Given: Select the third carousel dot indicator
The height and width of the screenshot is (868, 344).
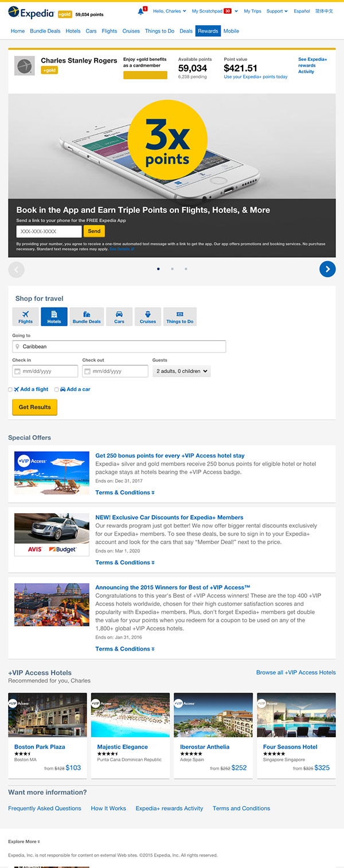Looking at the screenshot, I should [186, 269].
